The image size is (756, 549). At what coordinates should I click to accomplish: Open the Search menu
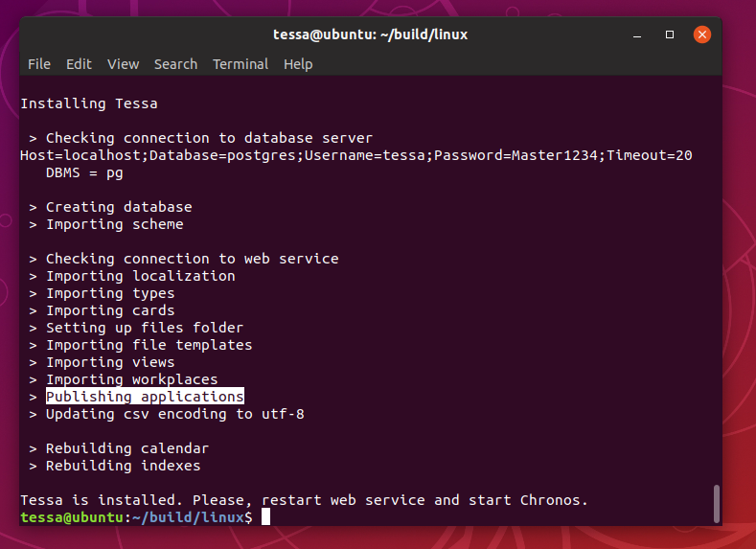click(x=175, y=64)
